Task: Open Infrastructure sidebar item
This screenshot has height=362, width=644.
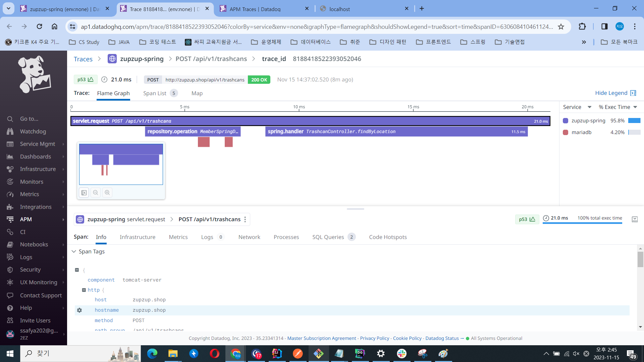Action: (x=38, y=169)
